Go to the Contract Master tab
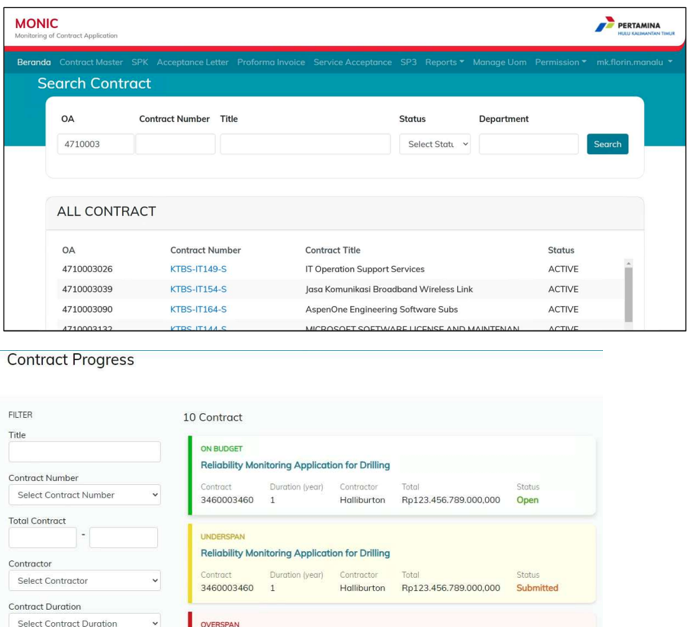Viewport: 694px width, 632px height. [x=91, y=62]
